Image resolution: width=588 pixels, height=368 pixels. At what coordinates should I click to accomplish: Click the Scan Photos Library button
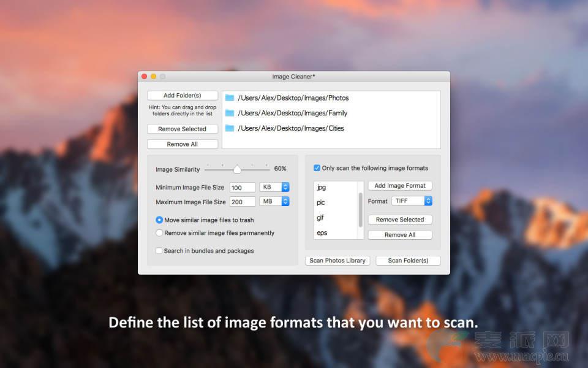[337, 261]
